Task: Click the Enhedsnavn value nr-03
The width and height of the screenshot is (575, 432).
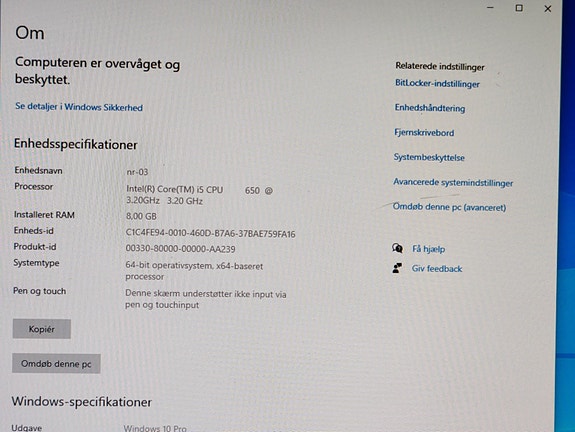Action: [137, 172]
